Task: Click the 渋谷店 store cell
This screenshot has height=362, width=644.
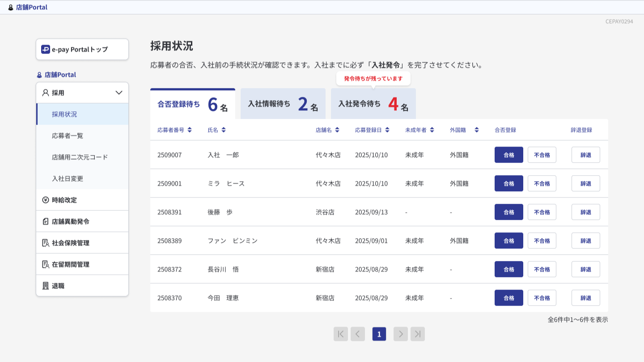Action: click(x=325, y=212)
